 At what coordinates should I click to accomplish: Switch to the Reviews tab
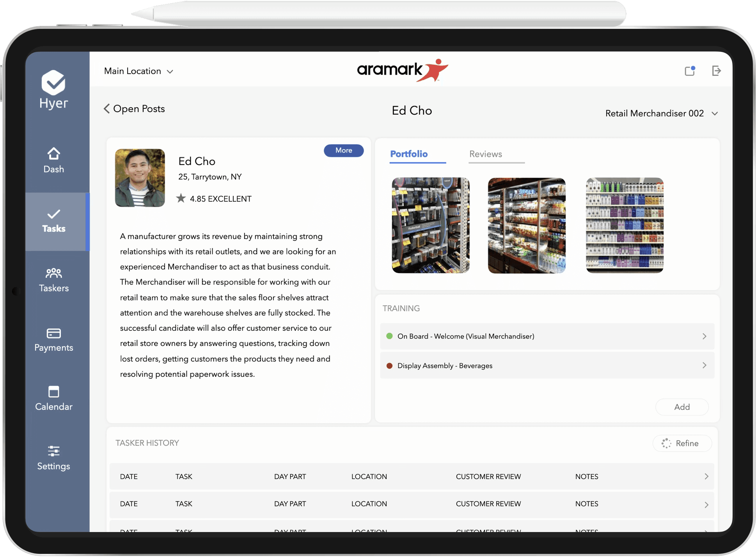486,154
